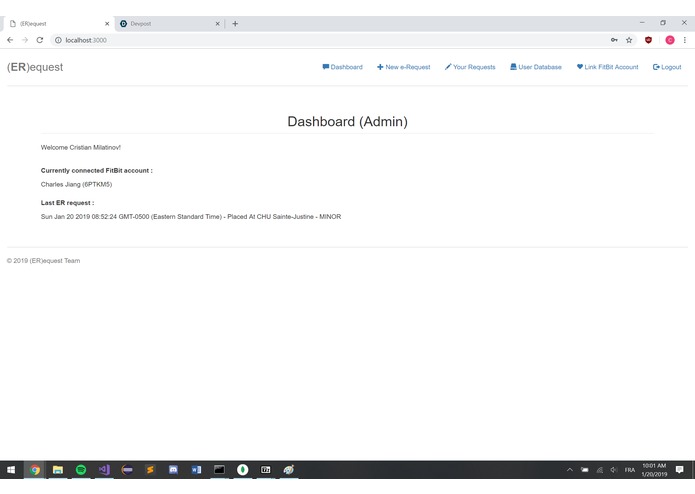The width and height of the screenshot is (695, 494).
Task: Click Welcome Cristian Milatinov text
Action: [x=81, y=148]
